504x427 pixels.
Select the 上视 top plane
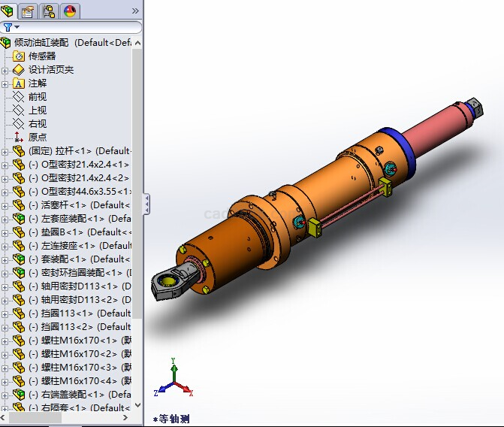click(37, 111)
